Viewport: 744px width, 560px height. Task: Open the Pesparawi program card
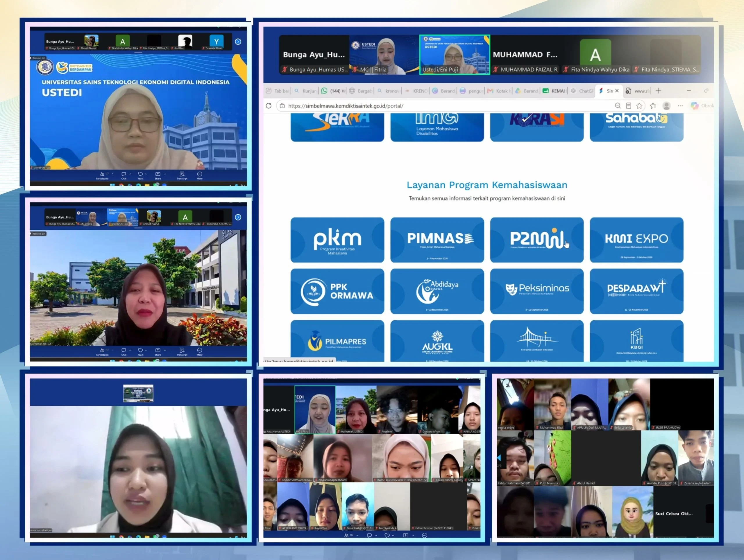(x=636, y=291)
